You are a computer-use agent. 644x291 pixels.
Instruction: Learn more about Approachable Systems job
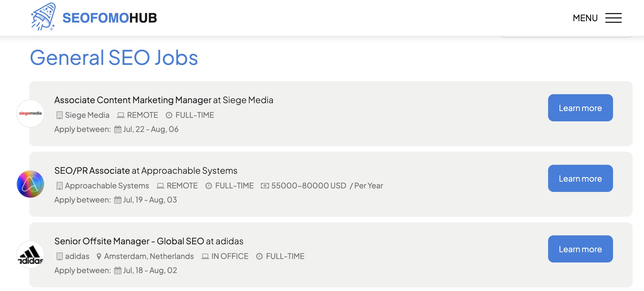pos(580,178)
